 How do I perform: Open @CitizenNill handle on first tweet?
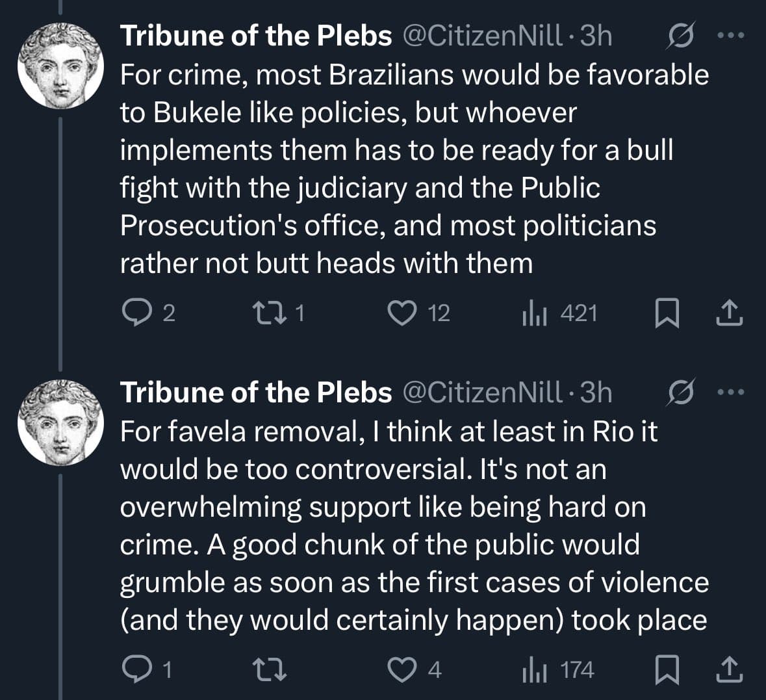point(483,36)
